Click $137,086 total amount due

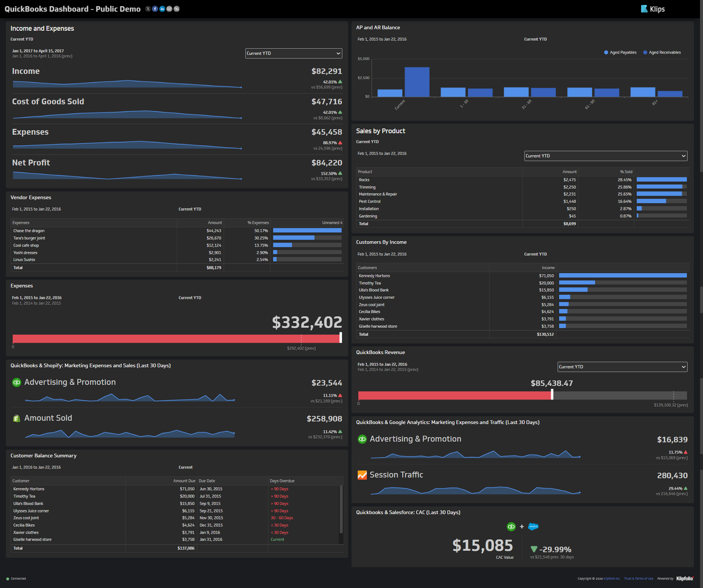tap(186, 548)
